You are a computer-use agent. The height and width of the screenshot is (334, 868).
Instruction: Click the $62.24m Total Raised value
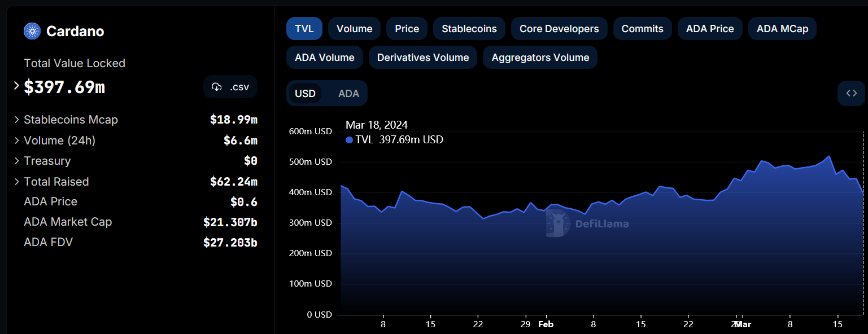[234, 182]
